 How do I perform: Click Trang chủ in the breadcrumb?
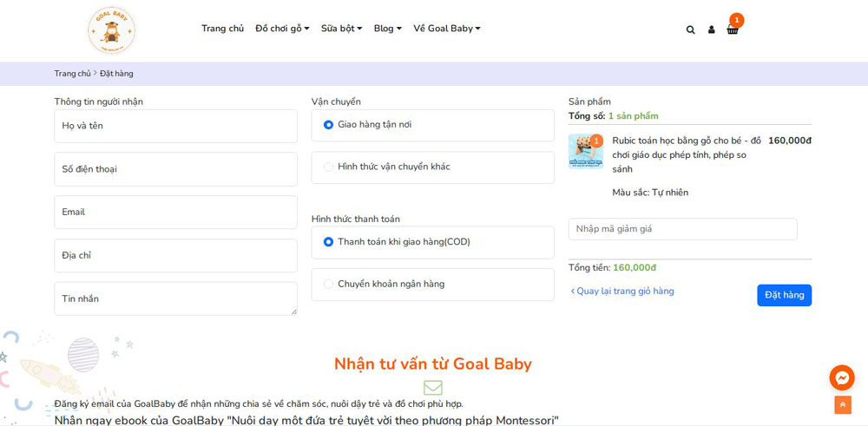[x=72, y=74]
